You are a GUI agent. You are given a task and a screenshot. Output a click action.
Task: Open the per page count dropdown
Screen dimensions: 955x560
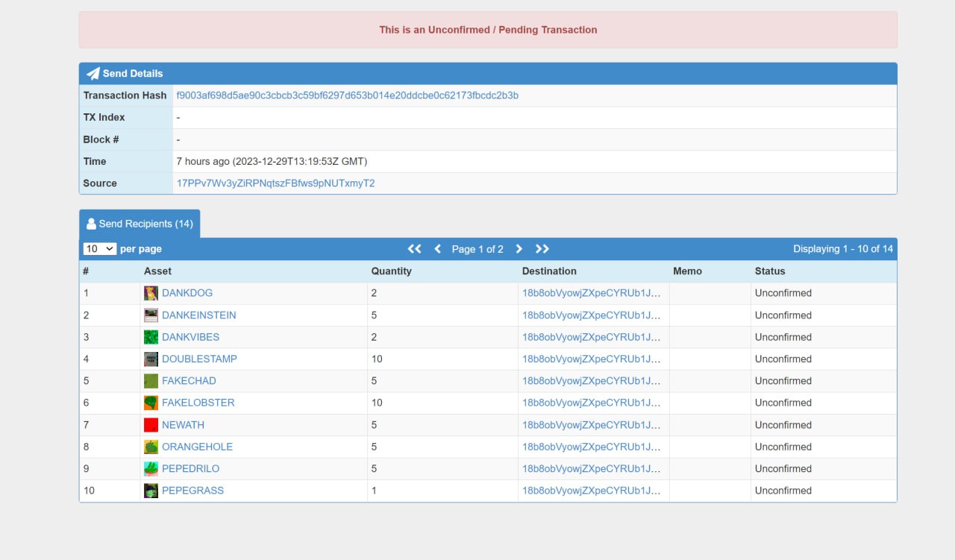pyautogui.click(x=100, y=249)
